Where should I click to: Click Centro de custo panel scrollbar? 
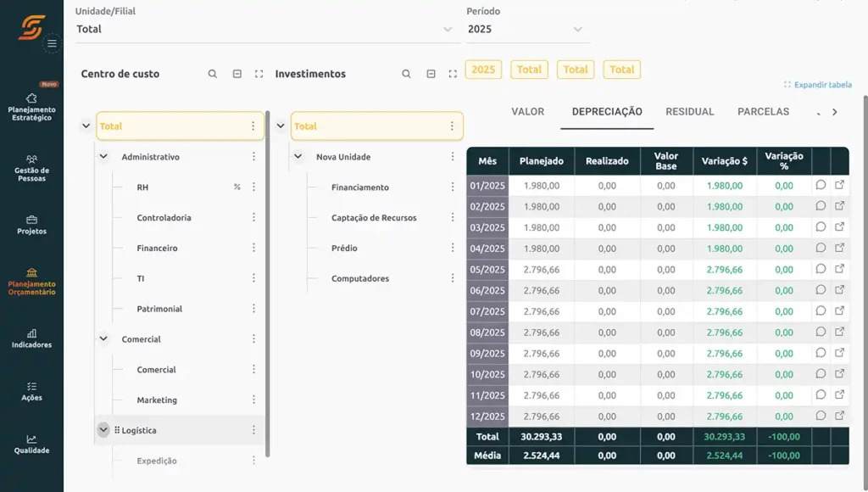(267, 283)
